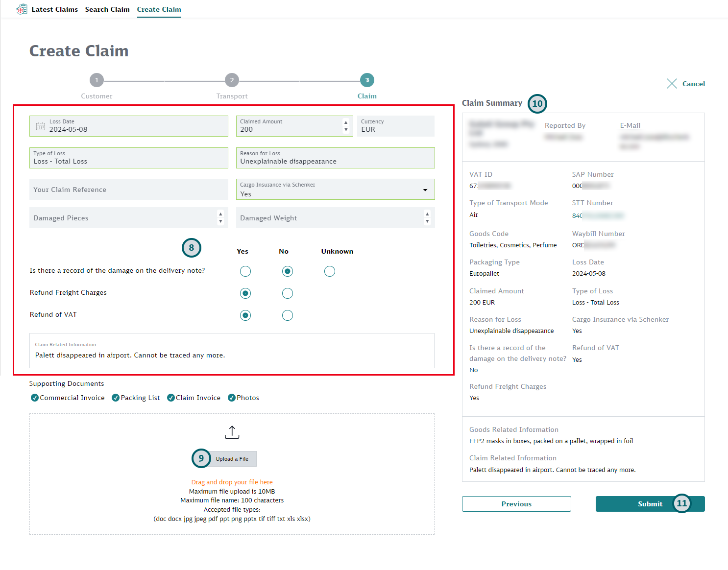Viewport: 728px width, 570px height.
Task: Decrement Damaged Pieces with the down arrow
Action: [x=221, y=221]
